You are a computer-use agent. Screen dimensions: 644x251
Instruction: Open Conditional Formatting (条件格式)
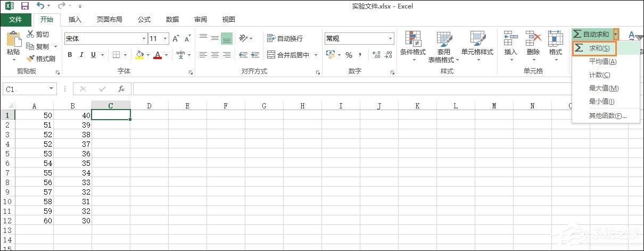click(413, 46)
